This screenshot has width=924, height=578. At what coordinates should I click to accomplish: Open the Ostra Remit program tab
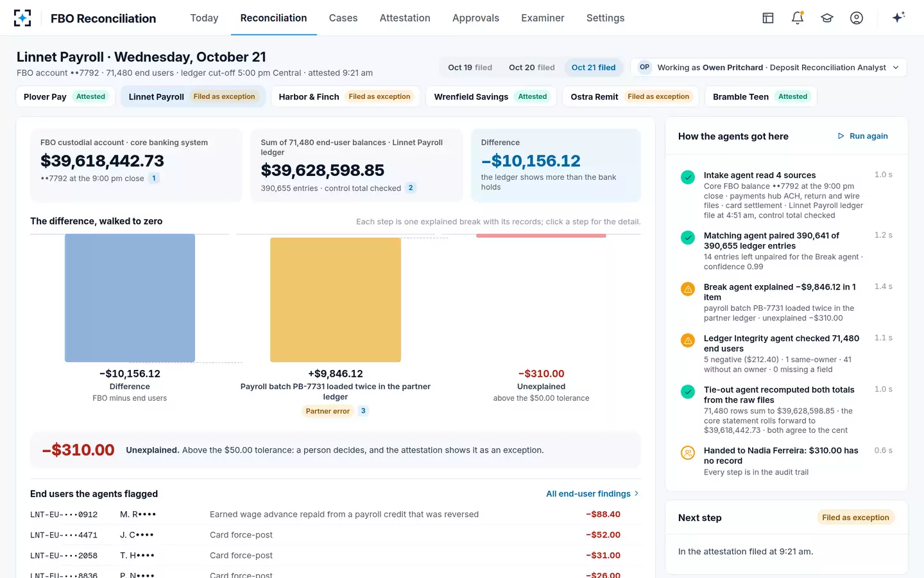pos(630,97)
